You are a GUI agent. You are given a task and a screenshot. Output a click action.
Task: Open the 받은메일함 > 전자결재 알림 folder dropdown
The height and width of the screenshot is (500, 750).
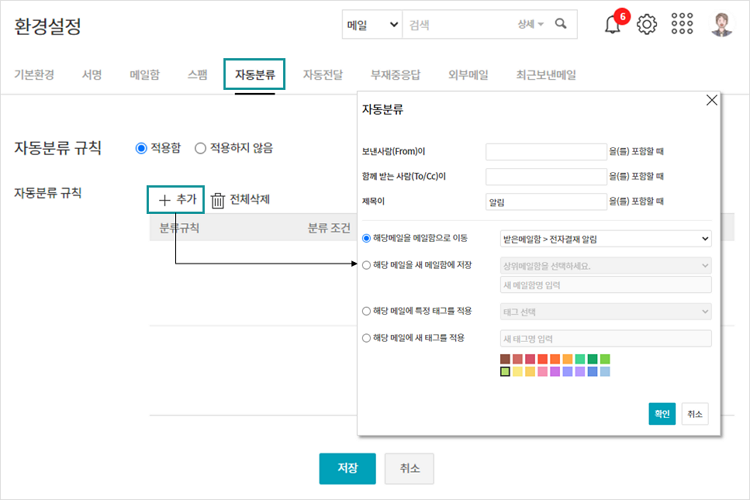(x=605, y=239)
